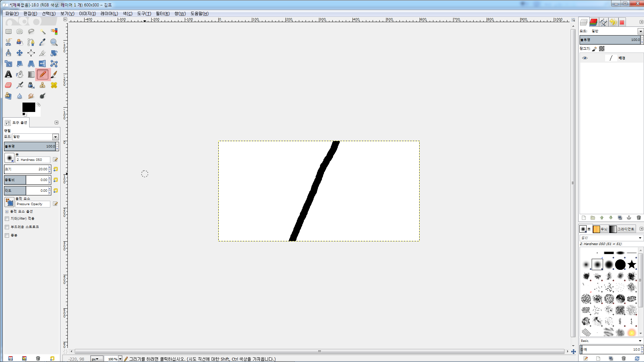Open Basic brush tag dropdown
644x362 pixels.
[611, 341]
